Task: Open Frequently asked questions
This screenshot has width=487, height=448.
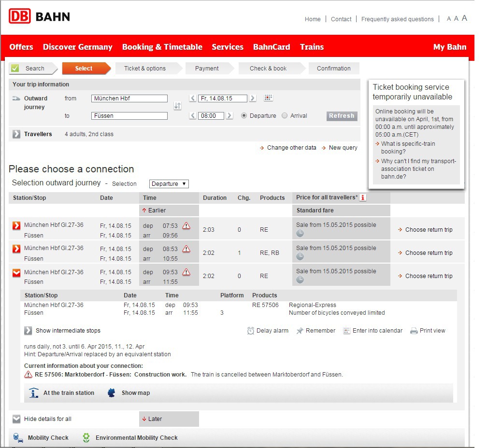Action: [x=398, y=19]
